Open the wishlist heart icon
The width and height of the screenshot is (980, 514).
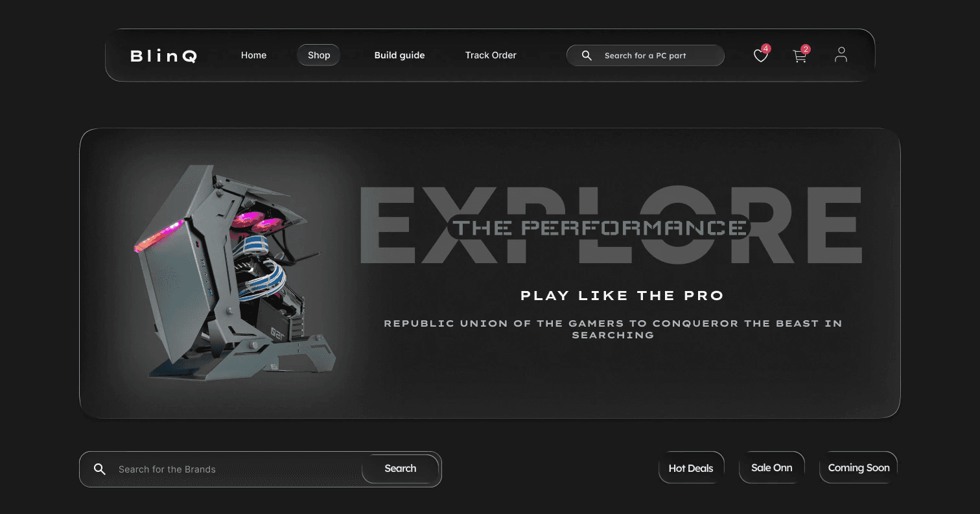click(x=760, y=56)
